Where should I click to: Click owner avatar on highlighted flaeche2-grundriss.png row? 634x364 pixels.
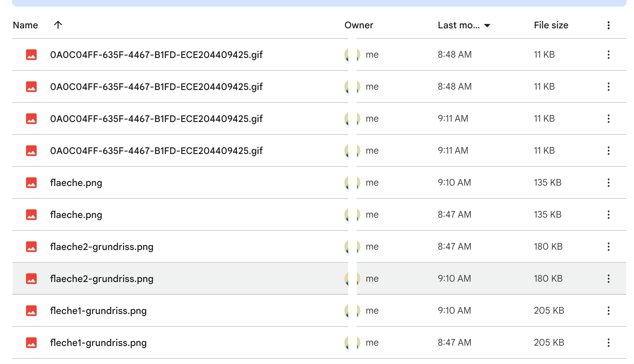pos(352,279)
